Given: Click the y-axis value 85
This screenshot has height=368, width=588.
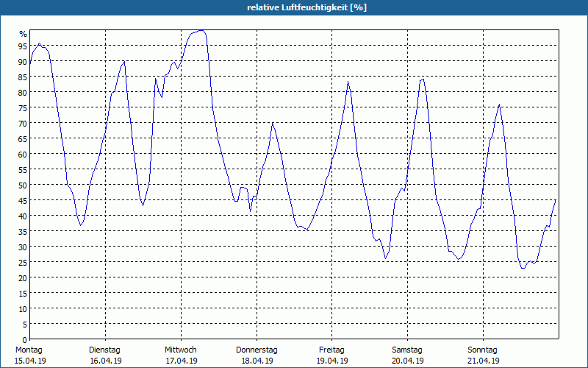Looking at the screenshot, I should pos(23,77).
